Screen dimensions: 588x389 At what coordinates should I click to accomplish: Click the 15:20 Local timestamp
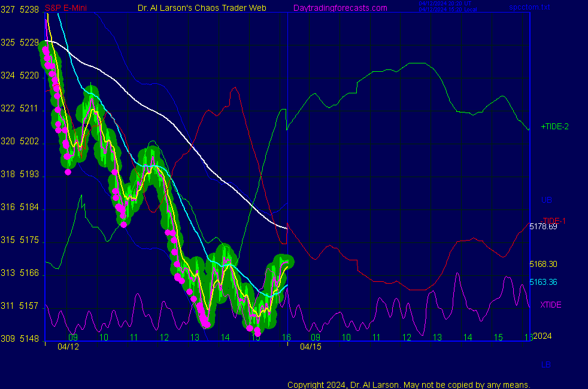tap(448, 10)
